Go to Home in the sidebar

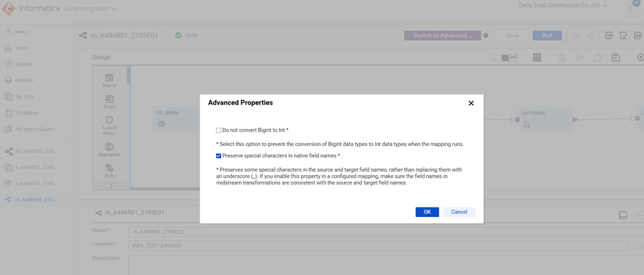click(x=17, y=48)
